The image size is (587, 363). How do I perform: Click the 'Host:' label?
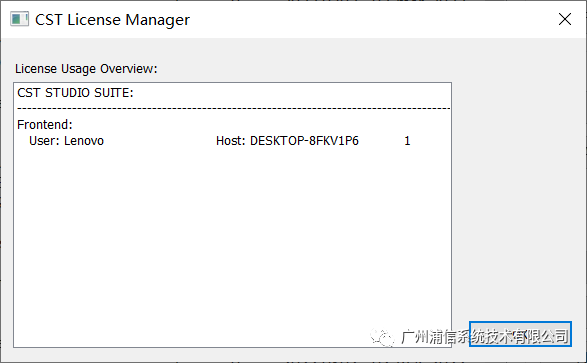(x=231, y=141)
